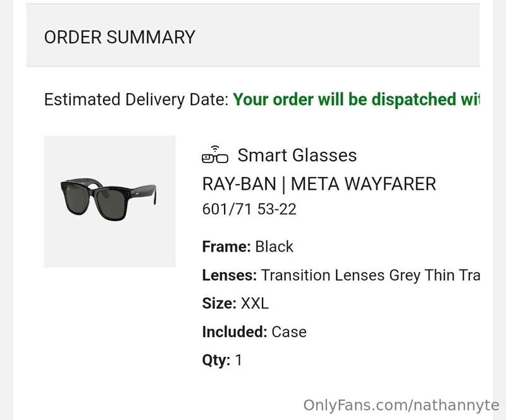506x420 pixels.
Task: Click the model code 601/71 53-22
Action: (249, 209)
